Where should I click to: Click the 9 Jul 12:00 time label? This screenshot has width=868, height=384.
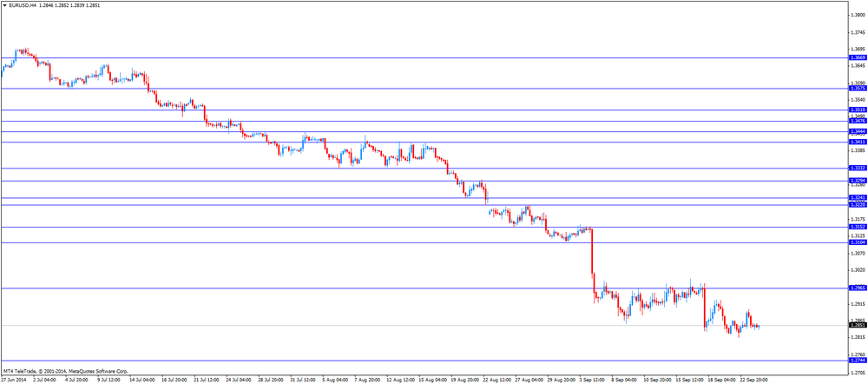pos(108,381)
